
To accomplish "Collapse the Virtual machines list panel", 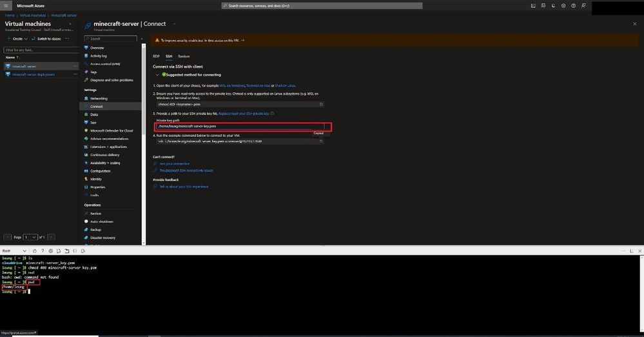I will pyautogui.click(x=70, y=24).
